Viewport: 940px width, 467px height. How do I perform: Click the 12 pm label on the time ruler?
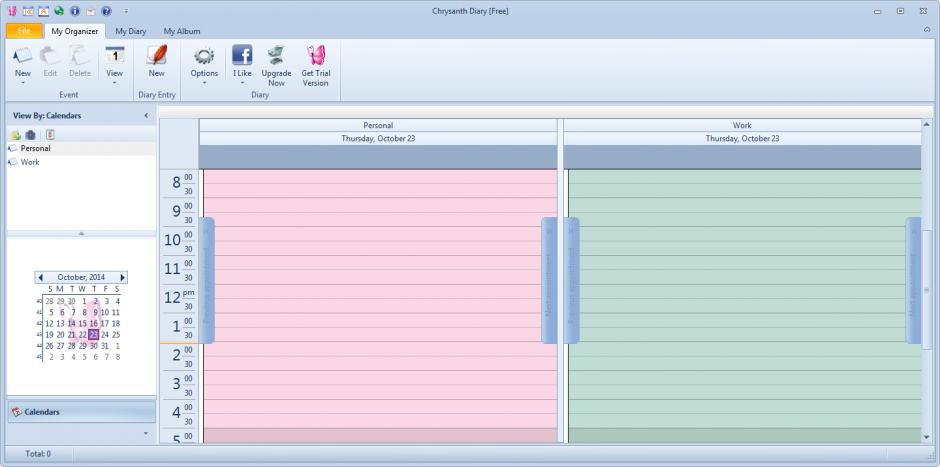point(179,298)
